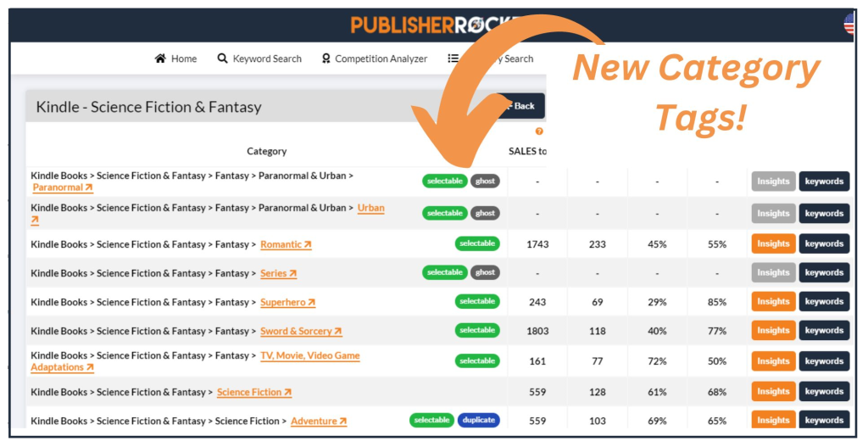
Task: Click greyed Insights button in Urban row
Action: (x=773, y=213)
